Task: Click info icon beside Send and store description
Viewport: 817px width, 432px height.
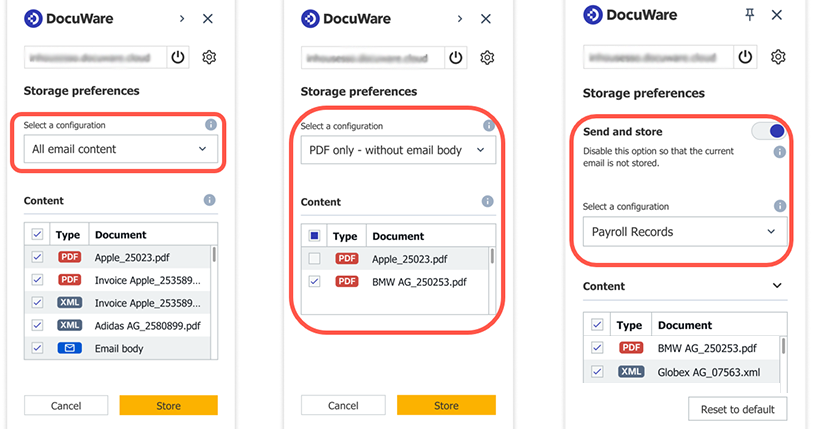Action: coord(779,152)
